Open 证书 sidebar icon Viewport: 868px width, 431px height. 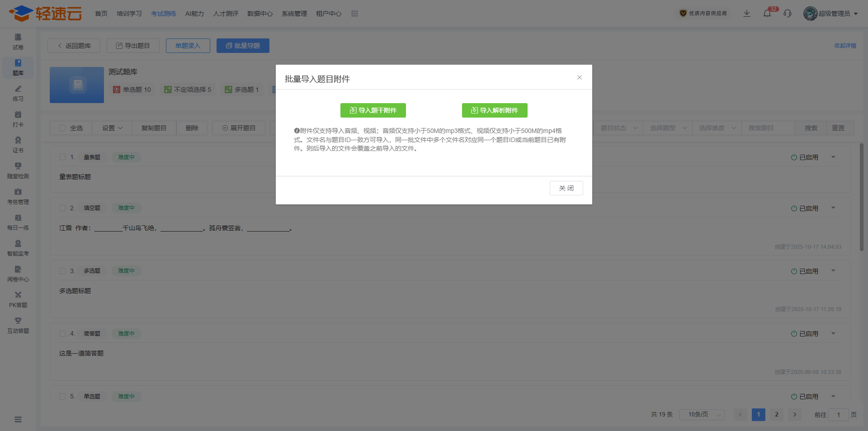pyautogui.click(x=18, y=145)
